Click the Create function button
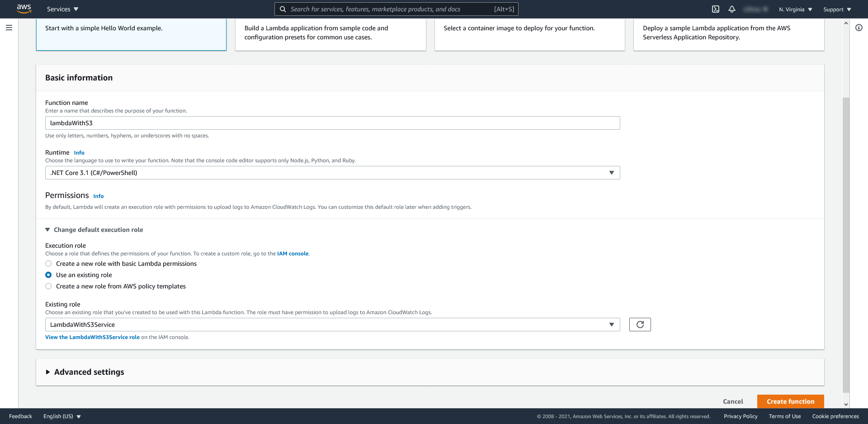 [790, 401]
